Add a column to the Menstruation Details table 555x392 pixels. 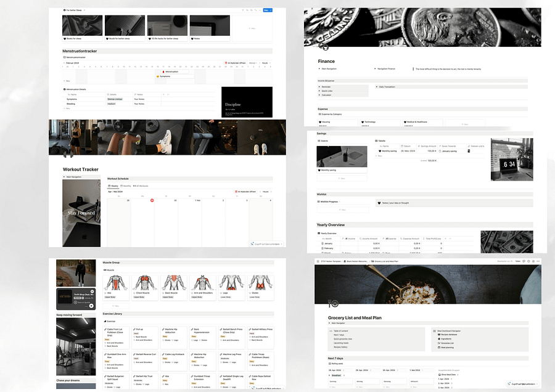click(163, 94)
